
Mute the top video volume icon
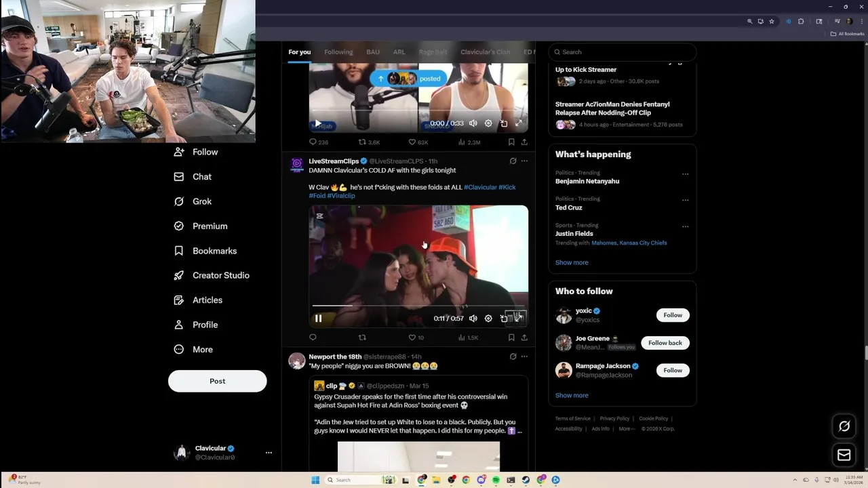(x=473, y=123)
